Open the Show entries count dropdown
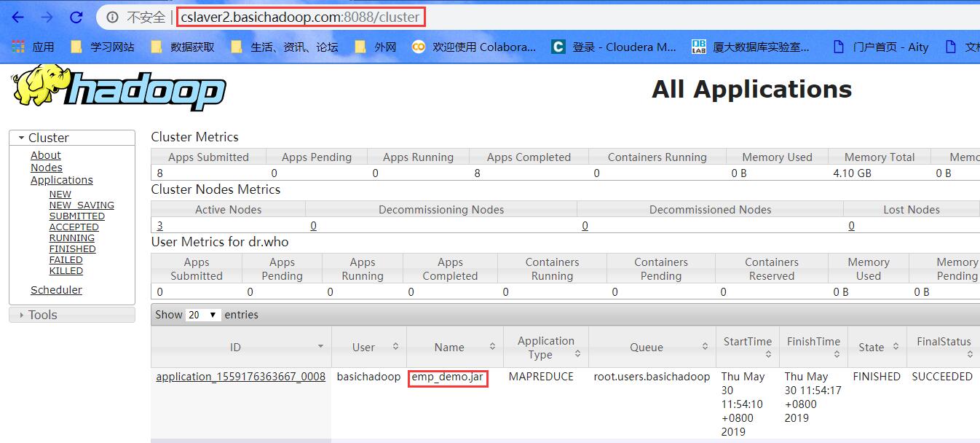980x443 pixels. pyautogui.click(x=204, y=315)
